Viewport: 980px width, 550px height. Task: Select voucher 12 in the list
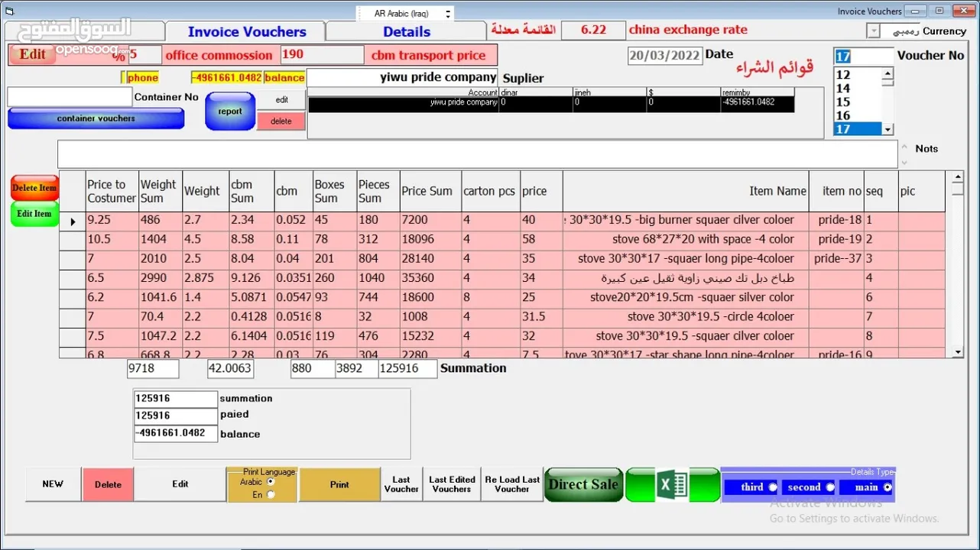[x=858, y=75]
